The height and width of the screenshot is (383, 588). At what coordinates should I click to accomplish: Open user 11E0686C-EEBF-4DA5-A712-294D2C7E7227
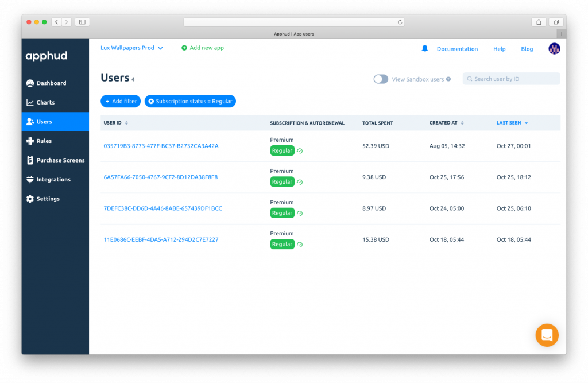161,239
